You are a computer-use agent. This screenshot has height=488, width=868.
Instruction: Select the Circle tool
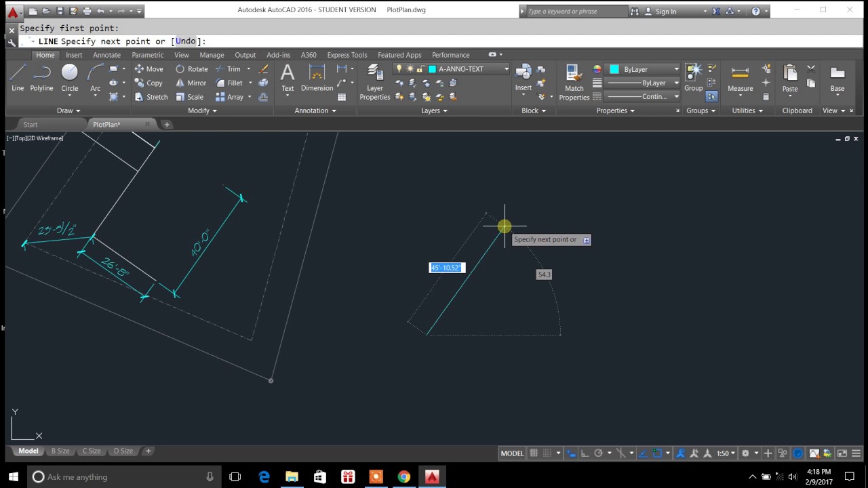tap(70, 78)
